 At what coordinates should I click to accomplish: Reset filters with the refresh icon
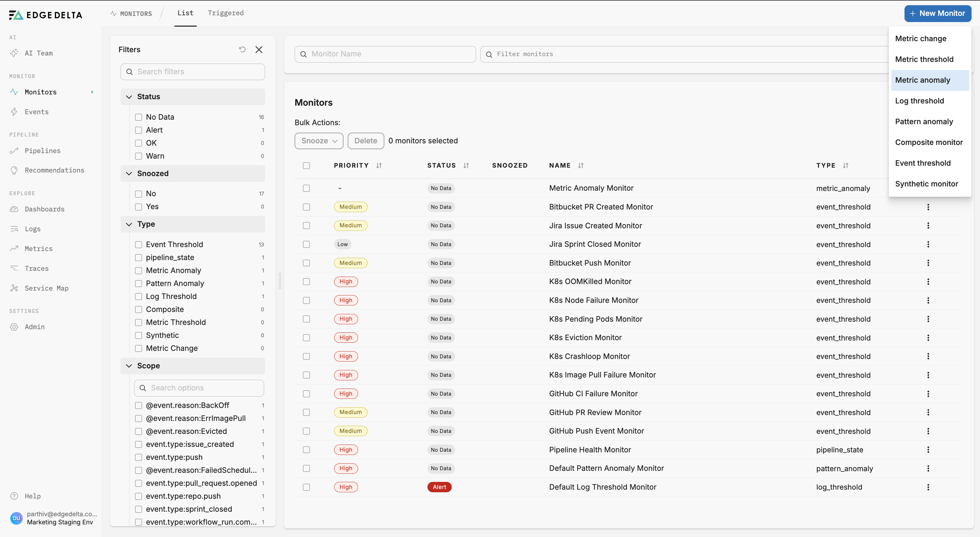click(x=242, y=50)
